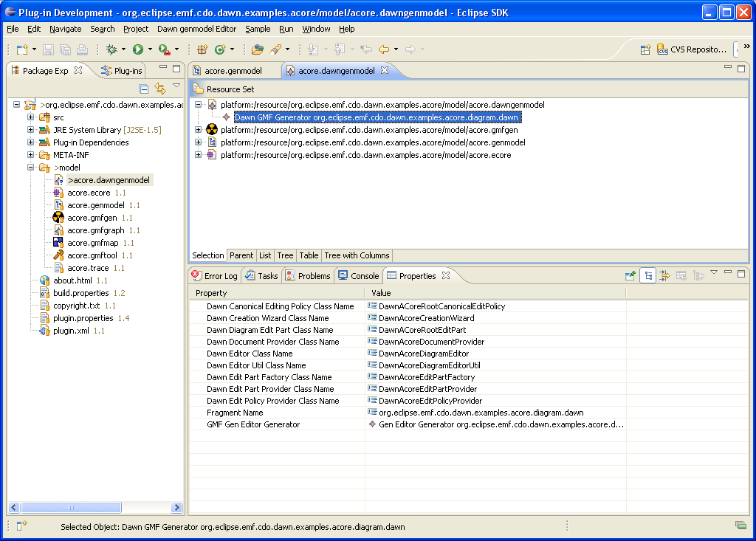Expand the META-INF folder
Screen dimensions: 756x541
point(30,155)
